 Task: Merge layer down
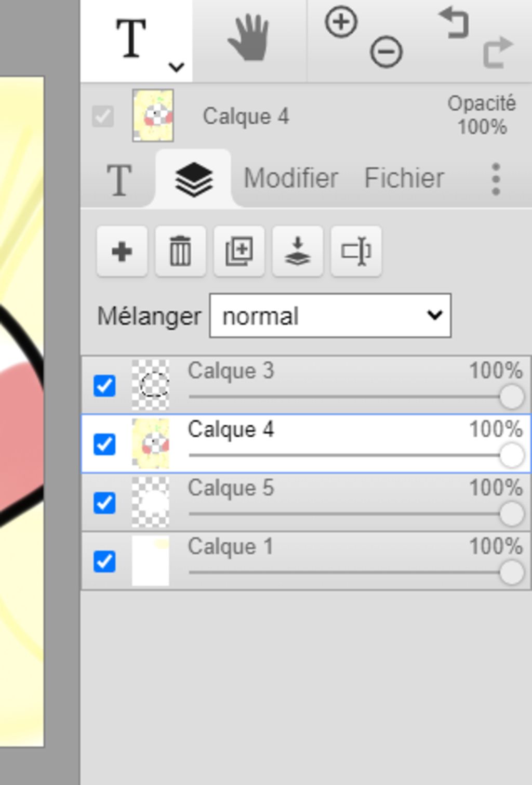pyautogui.click(x=298, y=252)
